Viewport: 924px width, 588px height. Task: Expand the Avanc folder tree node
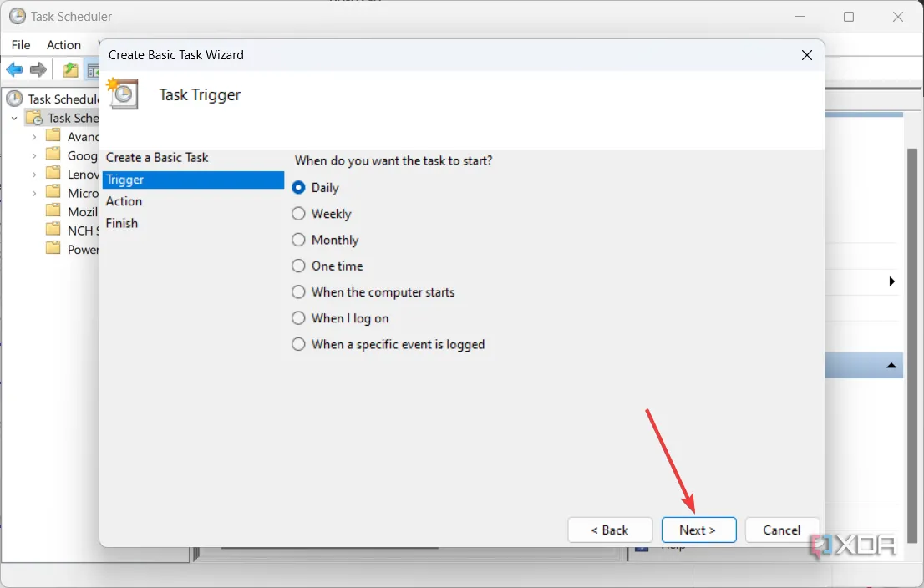pos(34,136)
